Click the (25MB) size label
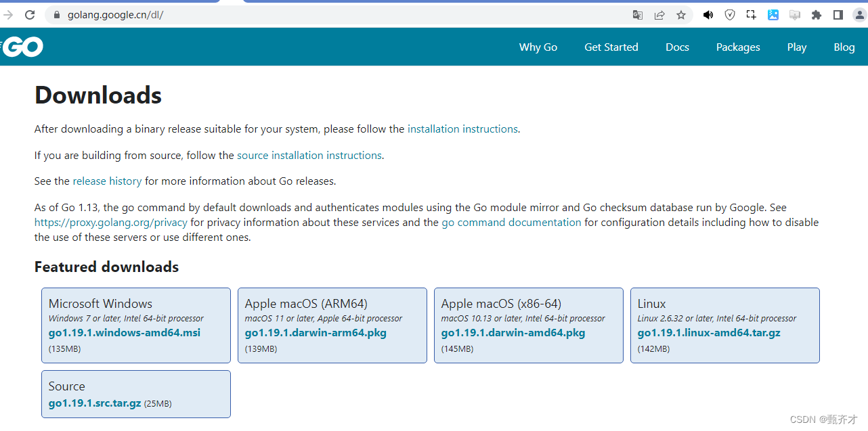Viewport: 868px width, 431px height. coord(158,404)
